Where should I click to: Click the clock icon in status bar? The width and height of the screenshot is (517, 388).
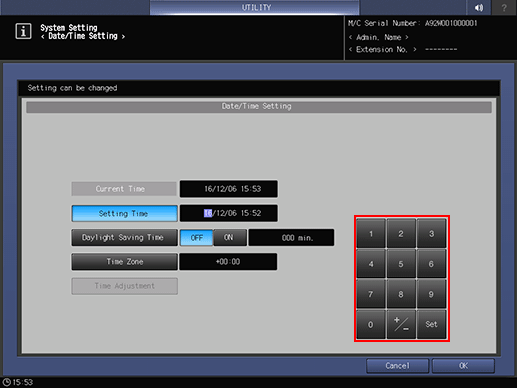point(6,382)
